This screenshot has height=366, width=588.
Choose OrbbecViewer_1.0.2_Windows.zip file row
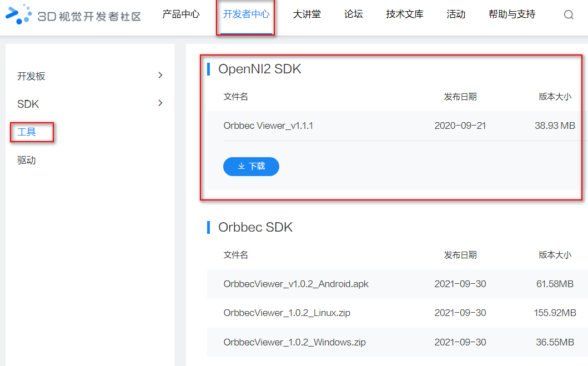click(x=294, y=342)
